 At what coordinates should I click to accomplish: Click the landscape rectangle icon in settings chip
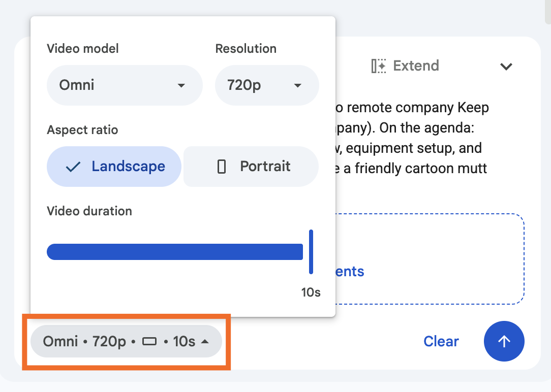pyautogui.click(x=149, y=341)
